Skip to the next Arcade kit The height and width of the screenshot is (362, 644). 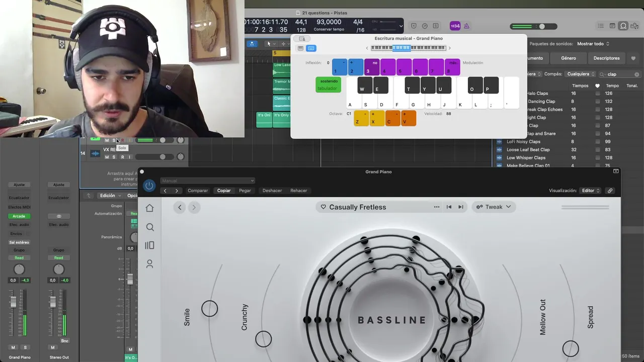(460, 207)
